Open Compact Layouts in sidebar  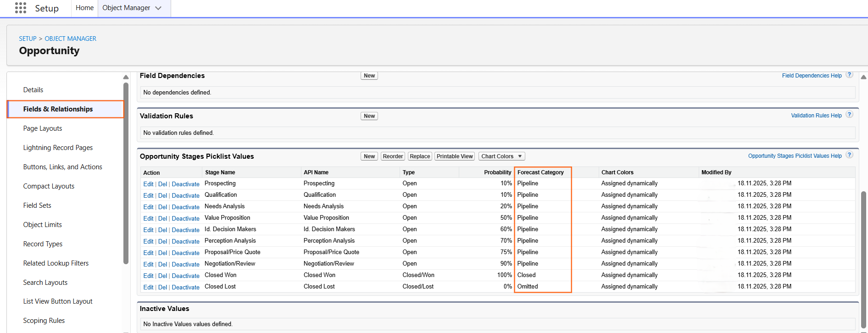point(49,186)
